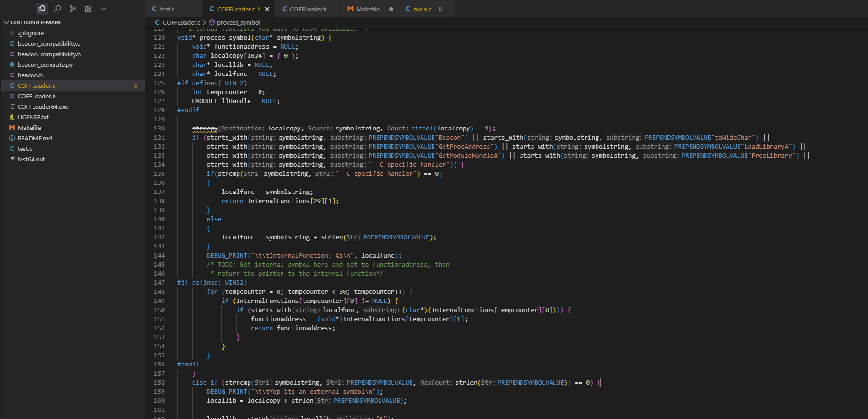Image resolution: width=868 pixels, height=419 pixels.
Task: Click the process_symbol breadcrumb symbol icon
Action: 212,22
